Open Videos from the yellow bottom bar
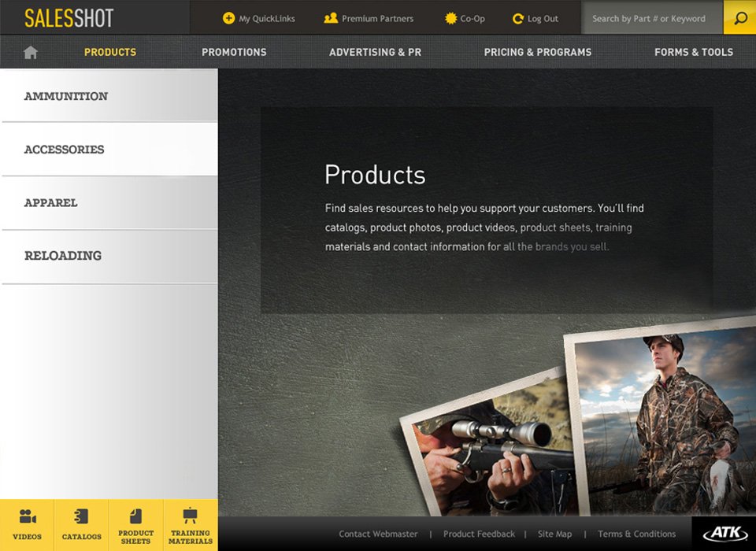Viewport: 756px width, 551px height. coord(27,525)
